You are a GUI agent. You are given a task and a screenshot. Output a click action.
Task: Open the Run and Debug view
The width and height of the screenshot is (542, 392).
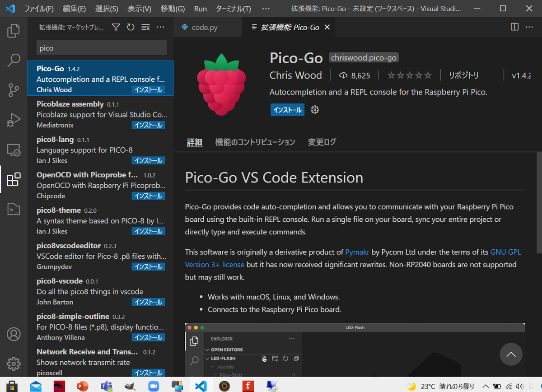point(14,120)
